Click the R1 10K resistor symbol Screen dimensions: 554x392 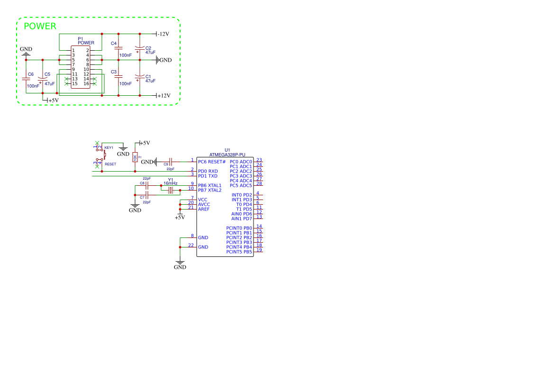(135, 157)
